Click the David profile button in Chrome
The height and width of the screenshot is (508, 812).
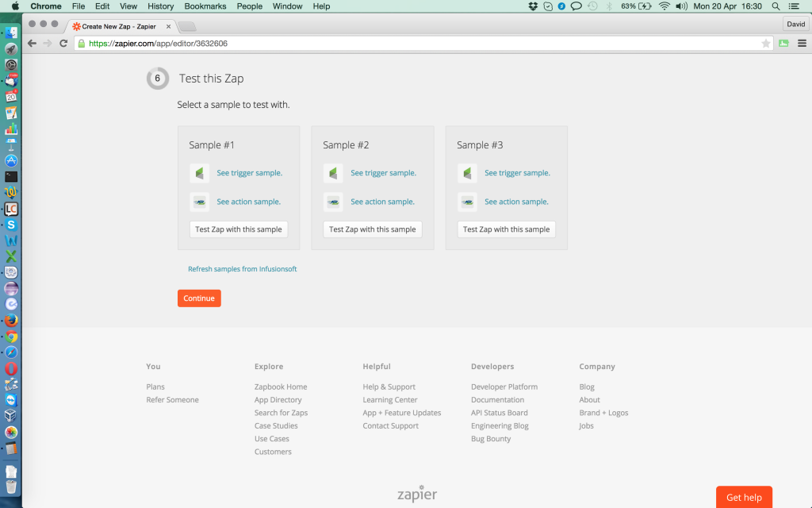tap(796, 24)
